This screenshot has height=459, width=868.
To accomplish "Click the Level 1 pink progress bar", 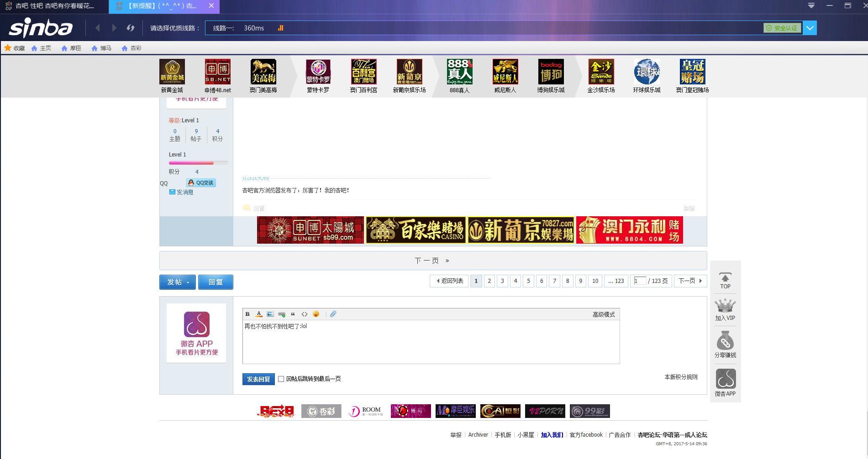I will pyautogui.click(x=198, y=163).
